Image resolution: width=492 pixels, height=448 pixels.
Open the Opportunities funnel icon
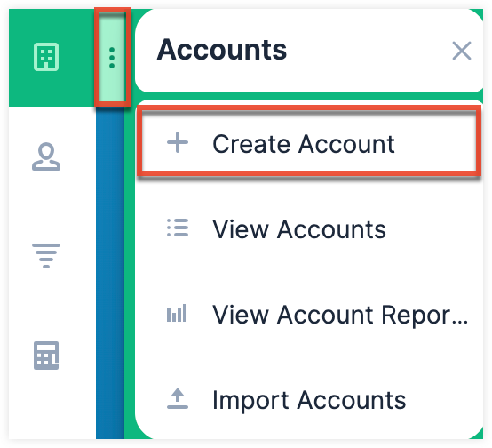[x=46, y=255]
